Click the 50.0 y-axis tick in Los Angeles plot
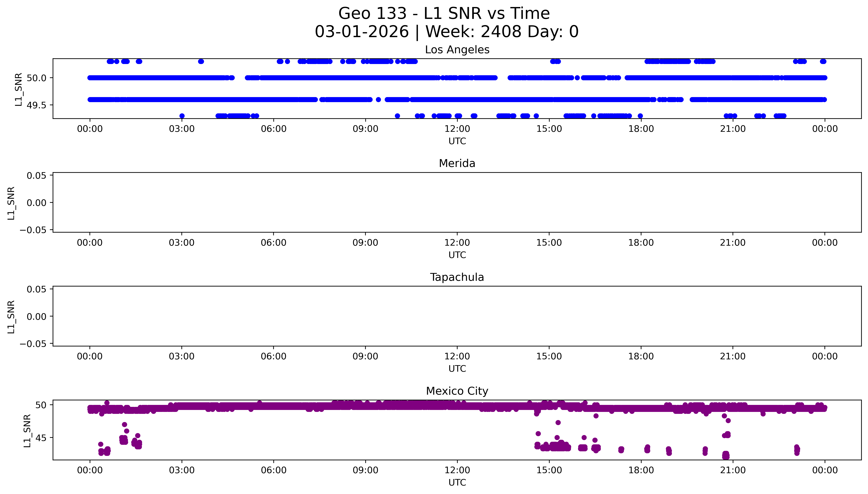Image resolution: width=868 pixels, height=494 pixels. [36, 78]
